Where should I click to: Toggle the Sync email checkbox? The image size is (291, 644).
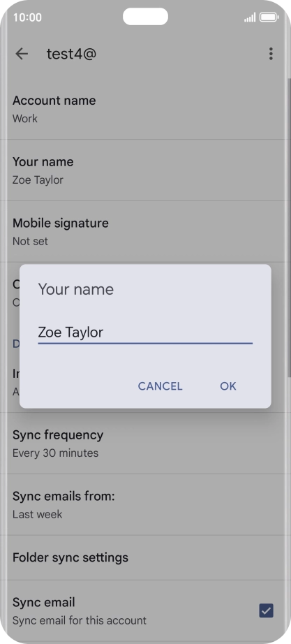tap(267, 610)
